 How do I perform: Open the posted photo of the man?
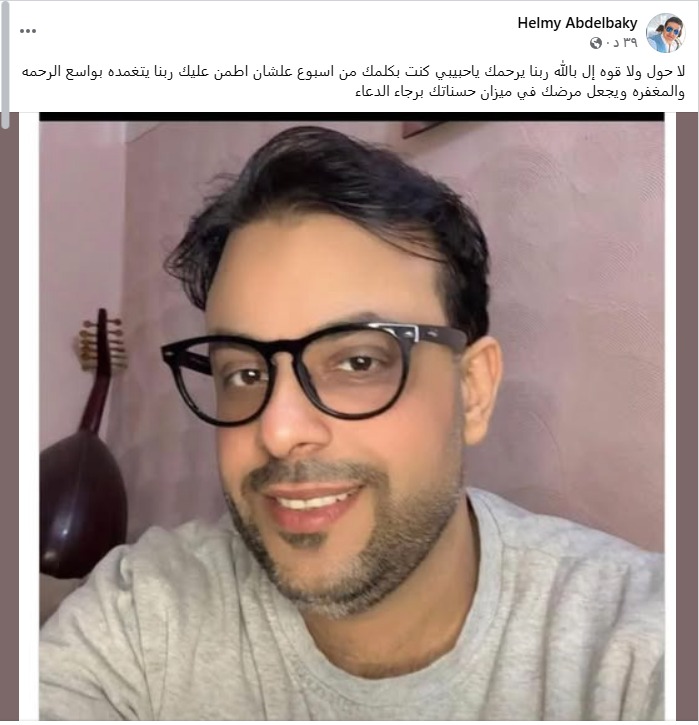pos(351,416)
